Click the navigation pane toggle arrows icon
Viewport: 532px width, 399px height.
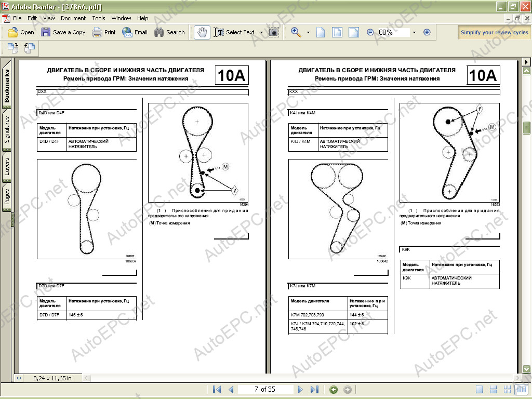19,378
